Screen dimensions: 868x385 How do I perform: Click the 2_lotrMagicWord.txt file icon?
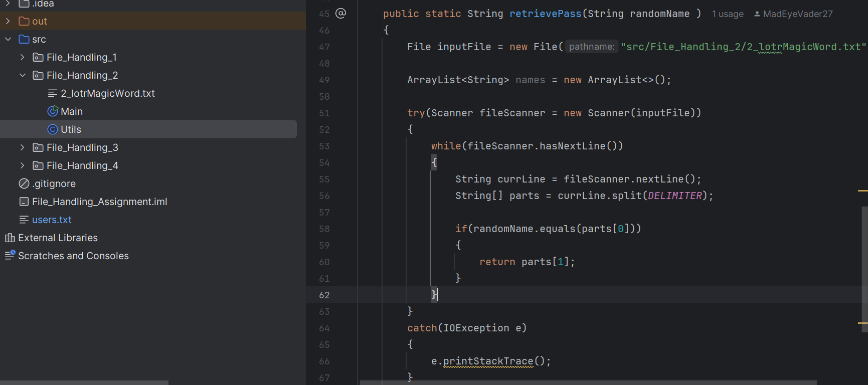pos(53,93)
